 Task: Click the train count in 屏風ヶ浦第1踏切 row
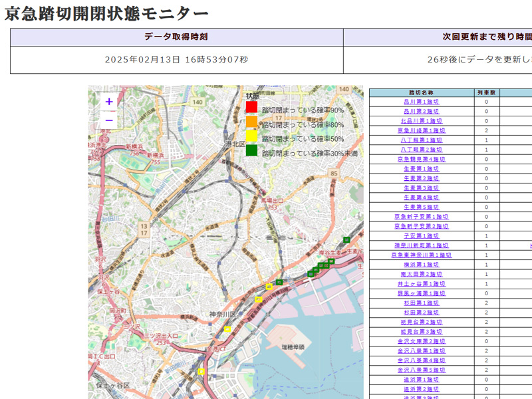[x=487, y=293]
